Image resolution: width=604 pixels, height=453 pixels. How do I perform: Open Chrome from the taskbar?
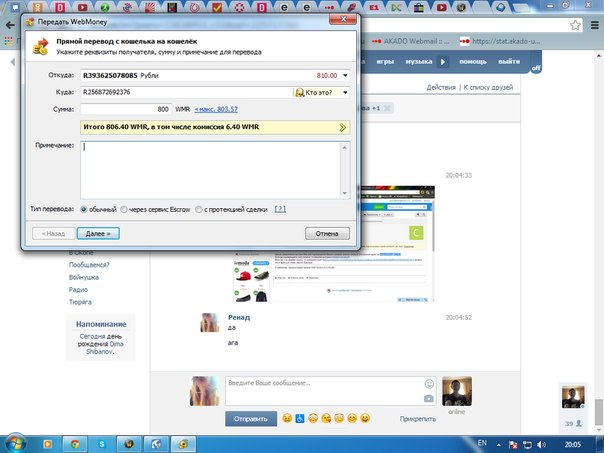[74, 444]
